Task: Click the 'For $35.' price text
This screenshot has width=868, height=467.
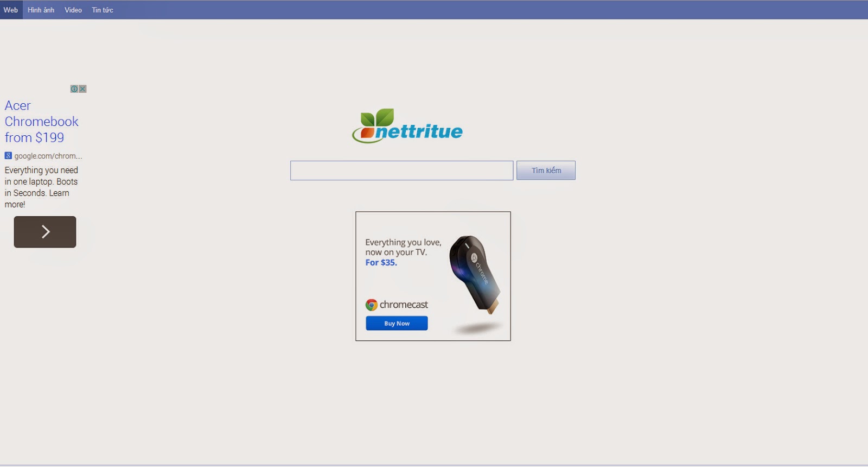Action: click(381, 262)
